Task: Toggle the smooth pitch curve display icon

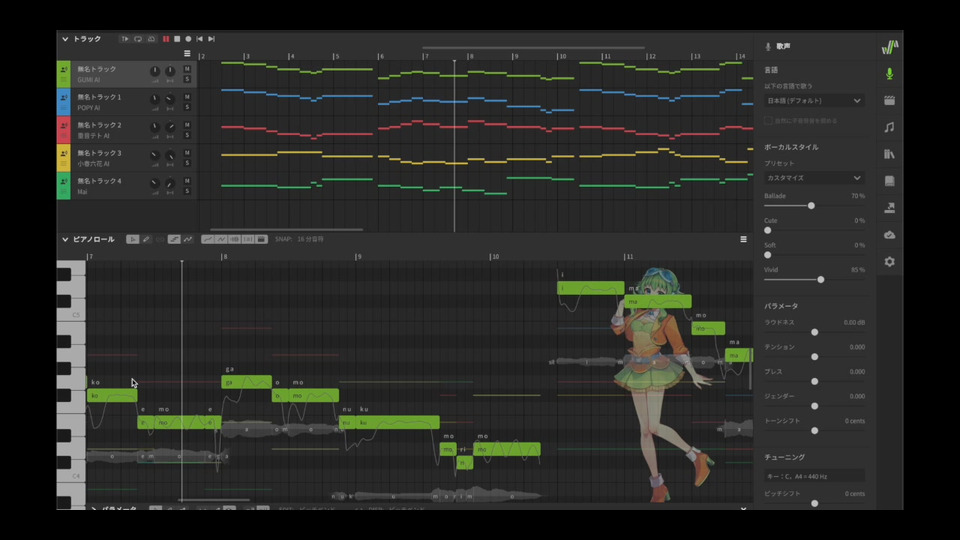Action: [x=208, y=239]
